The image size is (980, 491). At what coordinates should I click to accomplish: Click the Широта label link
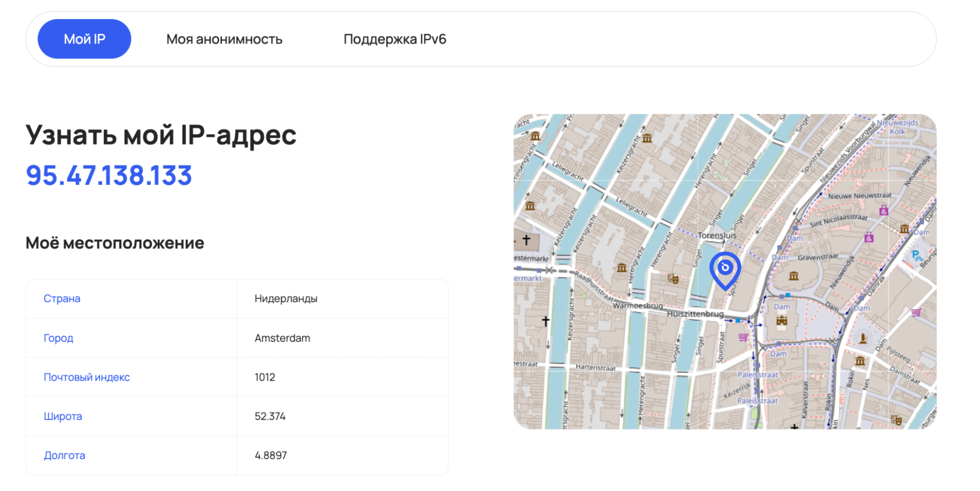tap(63, 416)
